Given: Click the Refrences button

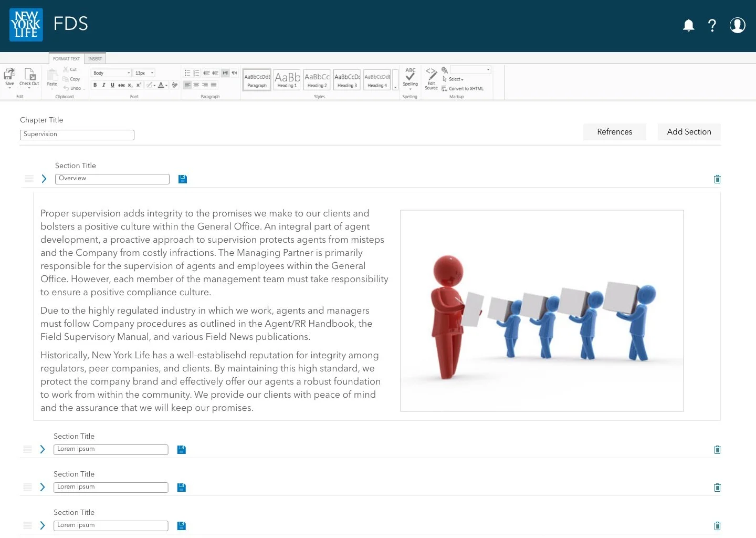Looking at the screenshot, I should click(x=614, y=132).
